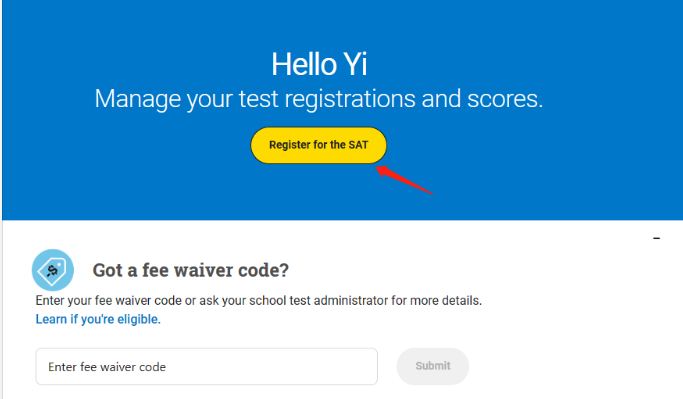Click the blue fee waiver tag icon
The image size is (683, 399).
[x=53, y=270]
